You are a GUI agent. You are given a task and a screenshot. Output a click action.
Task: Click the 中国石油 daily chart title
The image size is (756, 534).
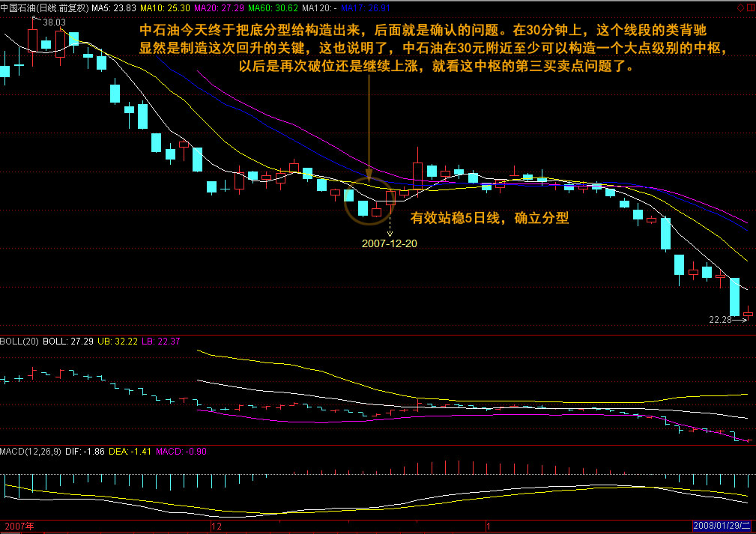point(43,7)
